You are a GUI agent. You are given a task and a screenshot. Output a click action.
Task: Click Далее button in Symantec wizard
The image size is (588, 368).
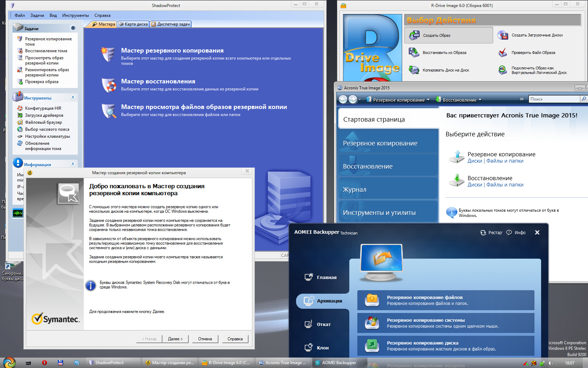(175, 339)
